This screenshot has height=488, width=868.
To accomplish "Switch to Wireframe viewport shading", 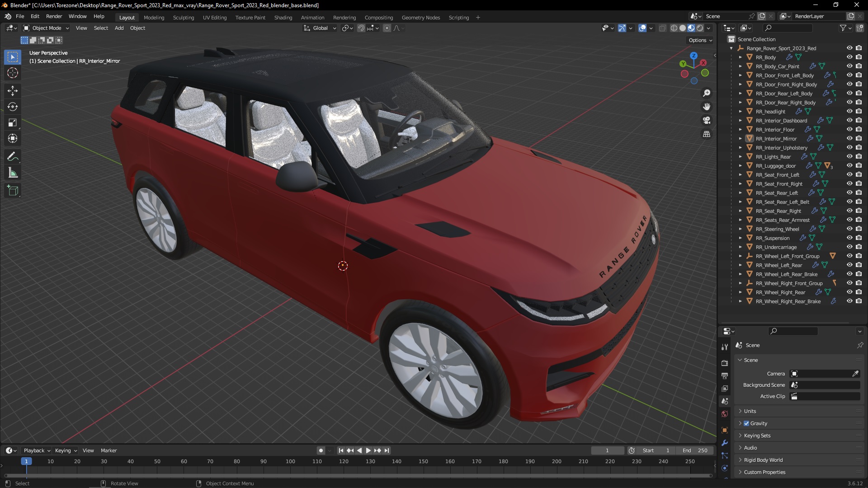I will (x=674, y=28).
